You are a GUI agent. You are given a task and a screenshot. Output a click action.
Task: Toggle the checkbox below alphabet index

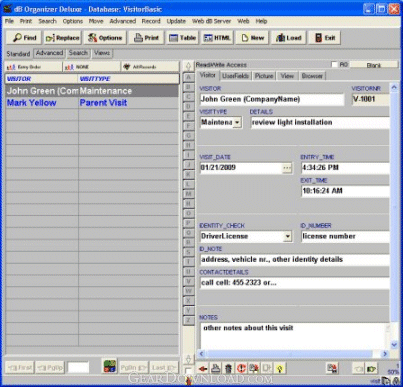188,370
